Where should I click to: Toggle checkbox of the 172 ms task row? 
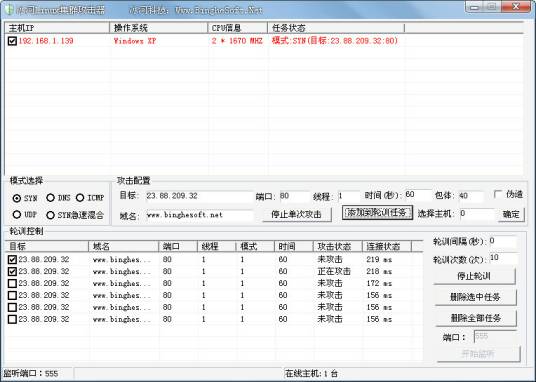12,284
